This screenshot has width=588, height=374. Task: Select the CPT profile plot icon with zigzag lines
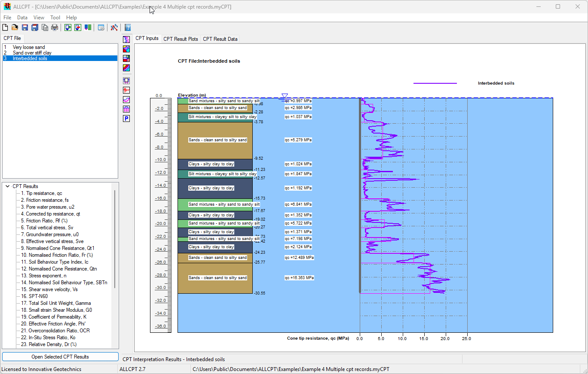click(x=126, y=39)
